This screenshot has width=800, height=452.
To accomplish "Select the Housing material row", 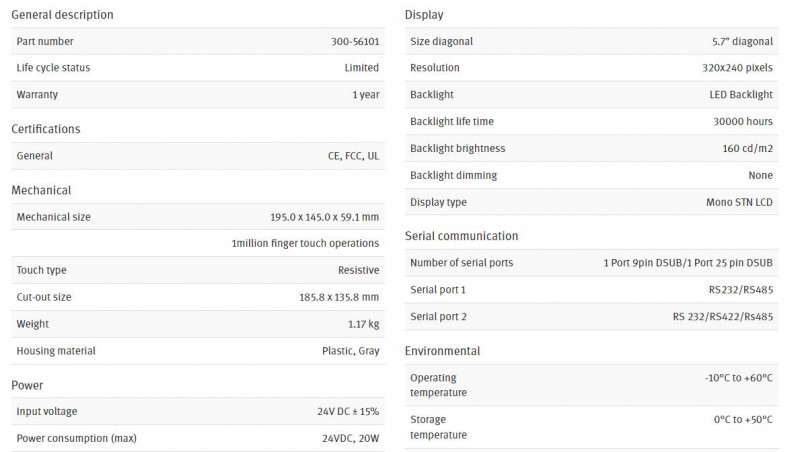I will coord(198,351).
